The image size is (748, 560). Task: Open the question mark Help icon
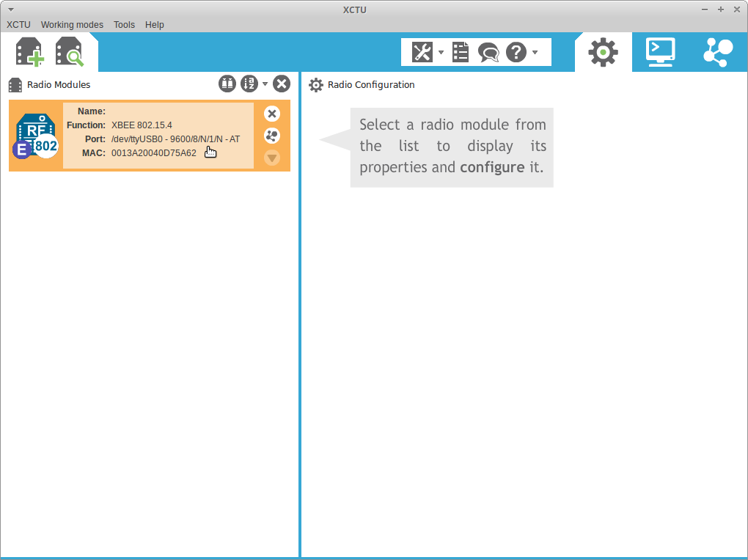(516, 52)
